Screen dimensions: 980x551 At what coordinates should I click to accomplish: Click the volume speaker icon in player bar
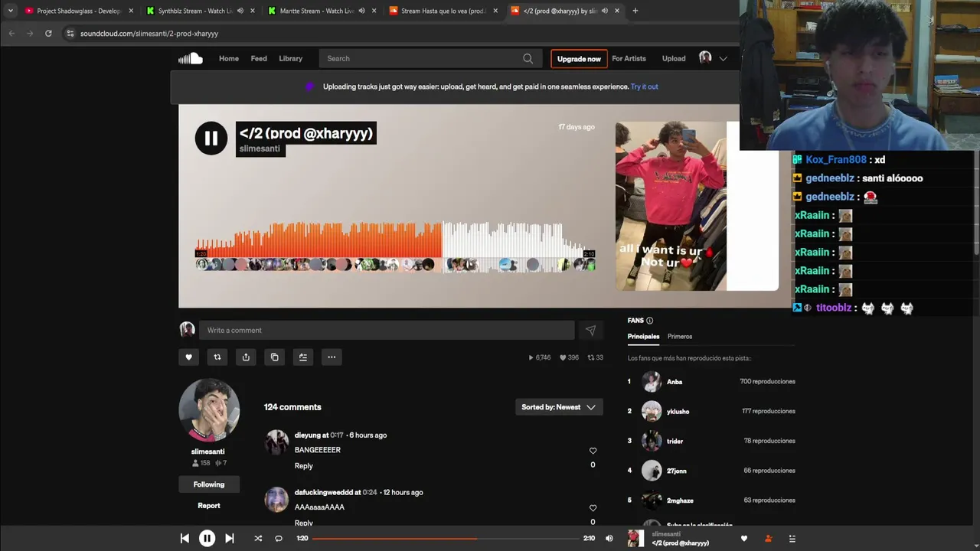[x=609, y=538]
